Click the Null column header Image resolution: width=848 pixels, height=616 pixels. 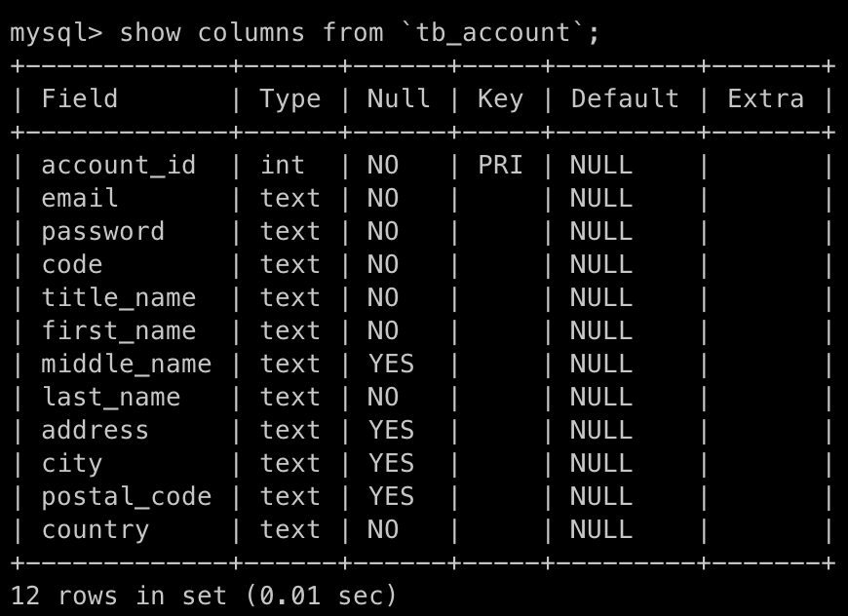(x=399, y=98)
